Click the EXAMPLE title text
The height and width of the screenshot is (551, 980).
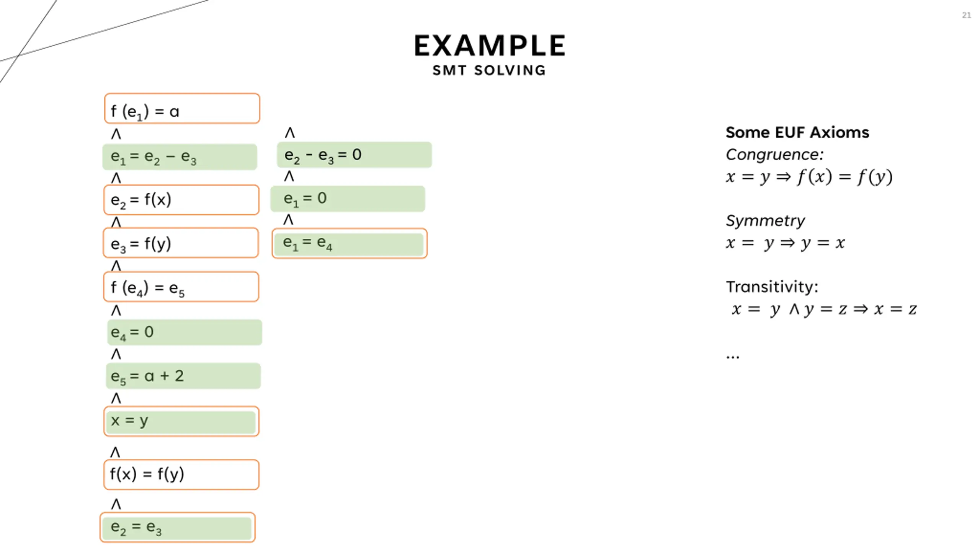point(490,46)
